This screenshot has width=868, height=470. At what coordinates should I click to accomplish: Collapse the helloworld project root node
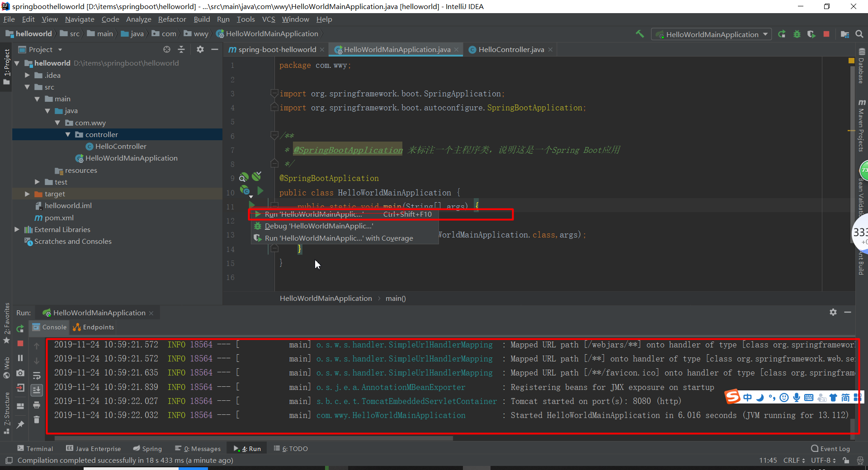[x=17, y=63]
